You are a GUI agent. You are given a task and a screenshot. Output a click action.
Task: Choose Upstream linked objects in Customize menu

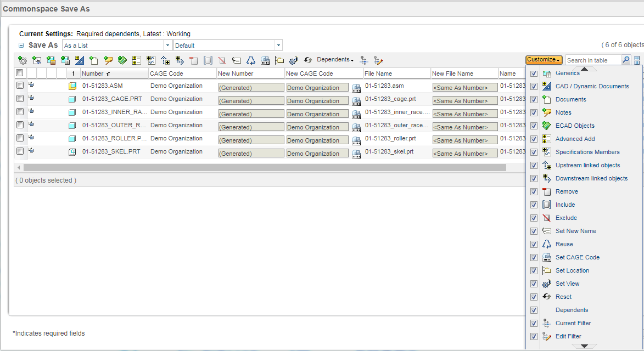click(588, 165)
